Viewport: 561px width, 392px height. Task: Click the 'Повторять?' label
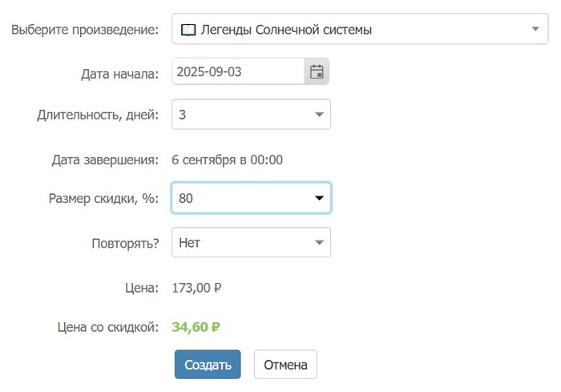(x=125, y=242)
